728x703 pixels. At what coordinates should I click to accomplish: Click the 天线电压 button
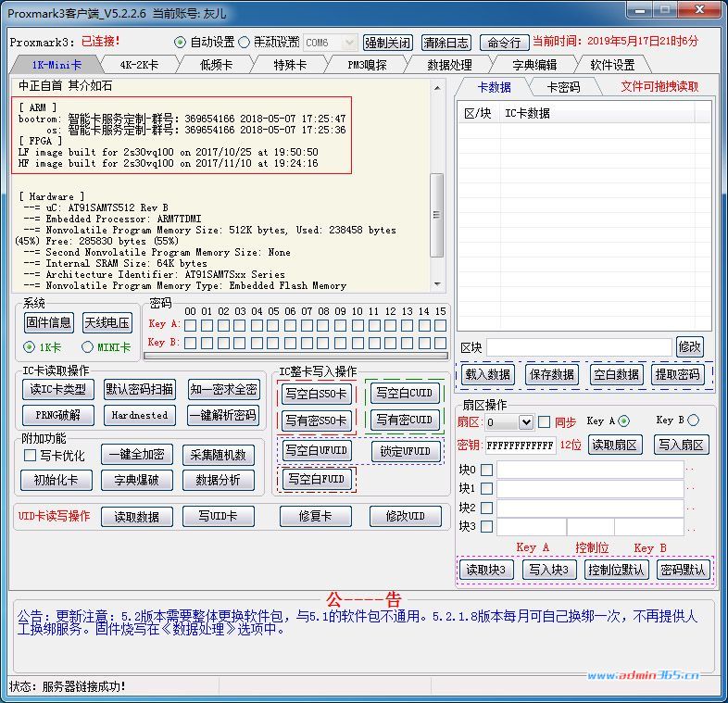(x=107, y=322)
